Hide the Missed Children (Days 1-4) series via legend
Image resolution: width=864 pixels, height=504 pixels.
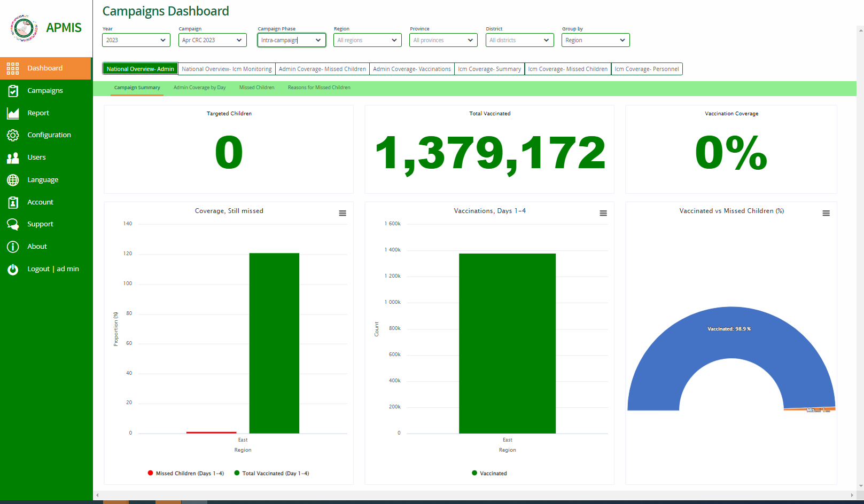185,473
